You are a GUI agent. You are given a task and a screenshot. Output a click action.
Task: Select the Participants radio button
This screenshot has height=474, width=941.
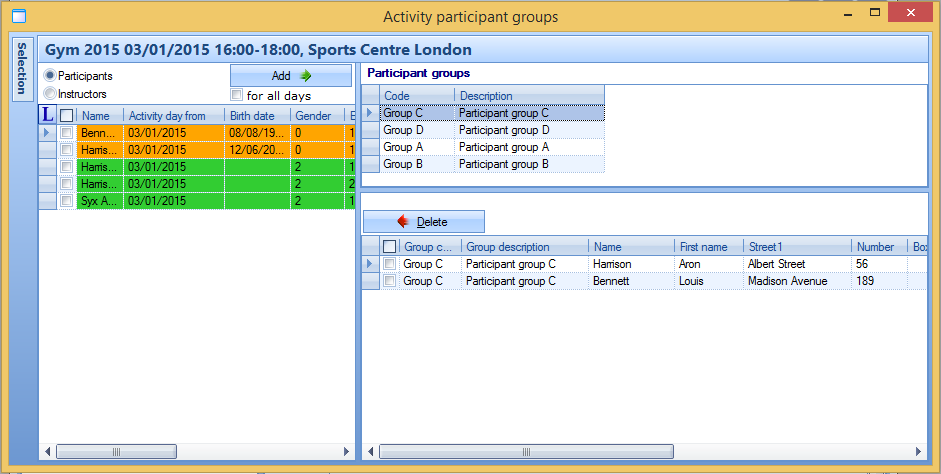click(x=50, y=75)
